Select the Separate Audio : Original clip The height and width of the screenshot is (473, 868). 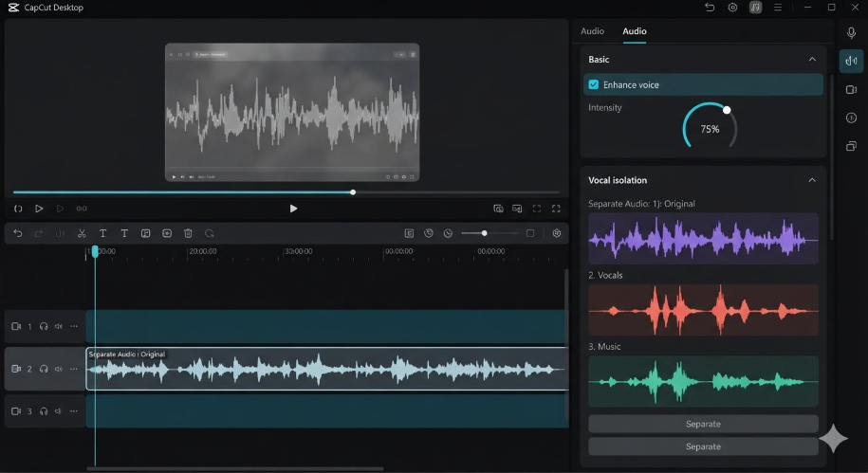click(x=327, y=369)
